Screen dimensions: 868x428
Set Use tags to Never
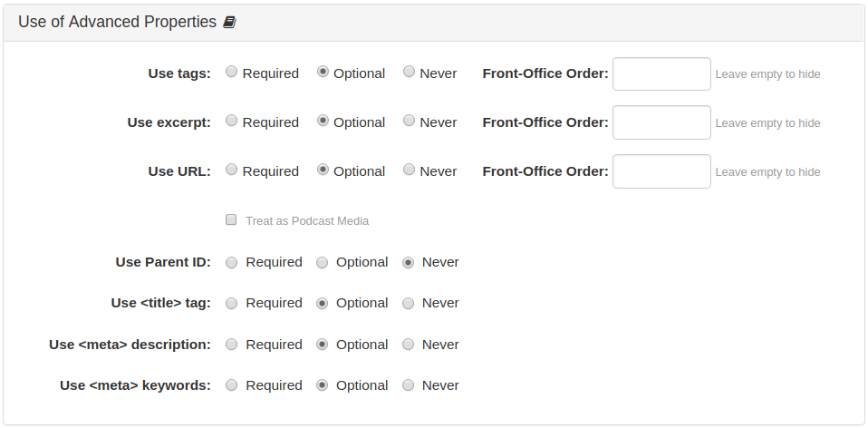coord(409,72)
